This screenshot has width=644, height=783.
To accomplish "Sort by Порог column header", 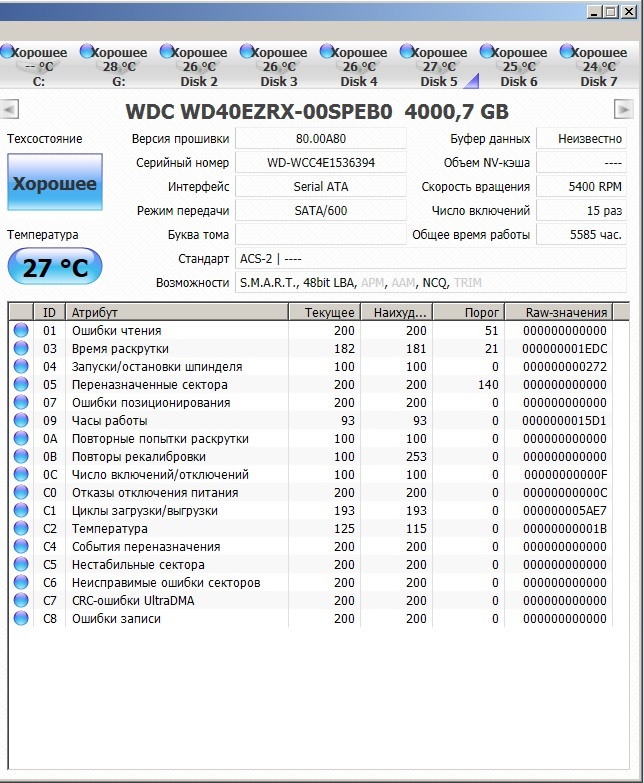I will (x=468, y=312).
